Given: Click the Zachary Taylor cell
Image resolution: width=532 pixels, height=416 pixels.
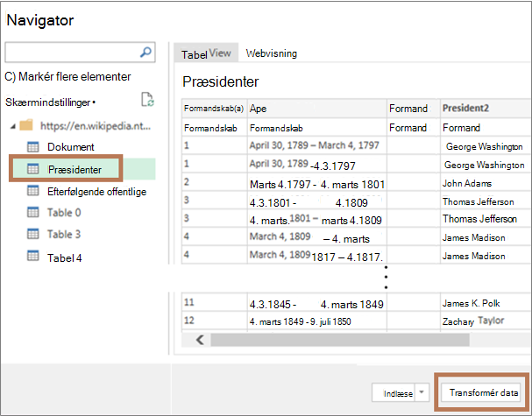Looking at the screenshot, I should (x=486, y=321).
